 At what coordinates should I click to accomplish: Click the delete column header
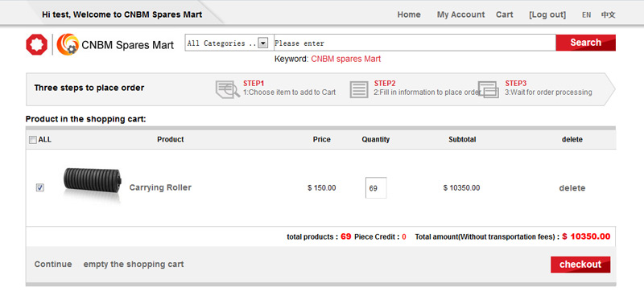[x=572, y=139]
